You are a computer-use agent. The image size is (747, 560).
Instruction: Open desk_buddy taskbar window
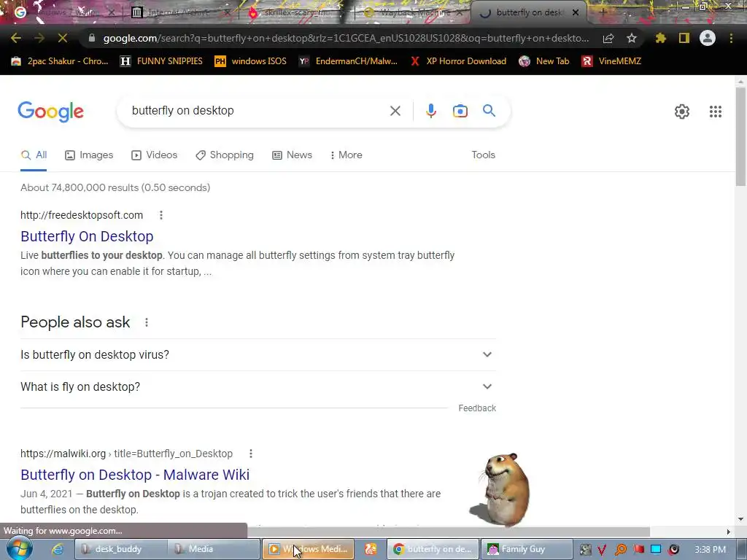[x=120, y=549]
